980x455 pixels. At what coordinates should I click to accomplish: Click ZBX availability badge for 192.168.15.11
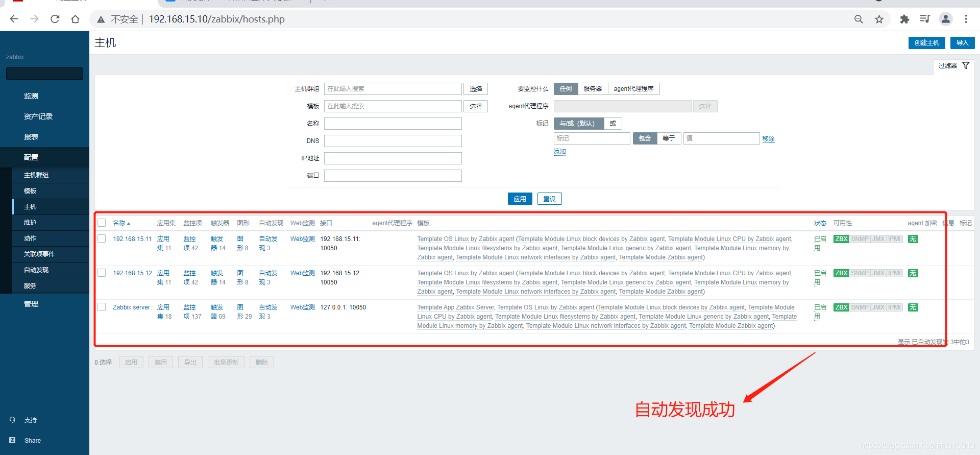click(x=841, y=239)
